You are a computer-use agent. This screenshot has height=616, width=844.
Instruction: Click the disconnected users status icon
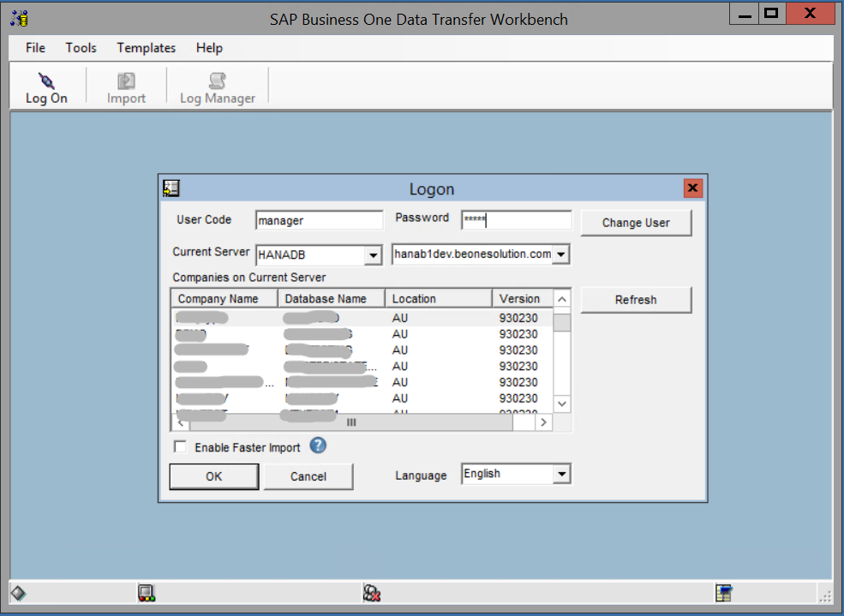(372, 593)
